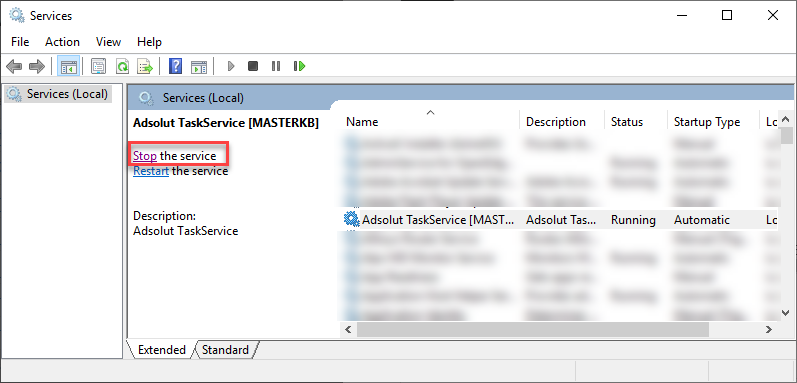Screen dimensions: 797x383
Task: Click the Restart the service link
Action: tap(151, 171)
